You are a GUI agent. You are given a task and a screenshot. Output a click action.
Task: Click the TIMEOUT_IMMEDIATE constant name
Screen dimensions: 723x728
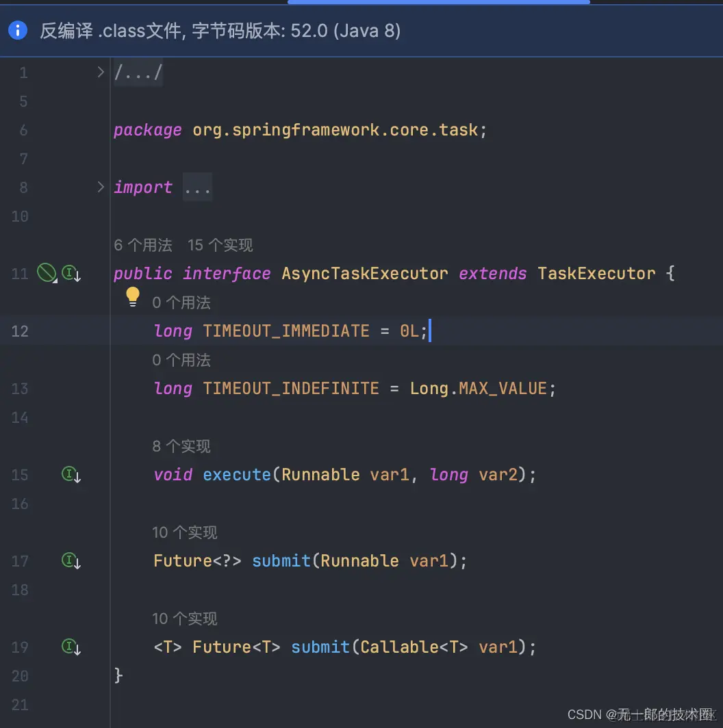[x=286, y=331]
